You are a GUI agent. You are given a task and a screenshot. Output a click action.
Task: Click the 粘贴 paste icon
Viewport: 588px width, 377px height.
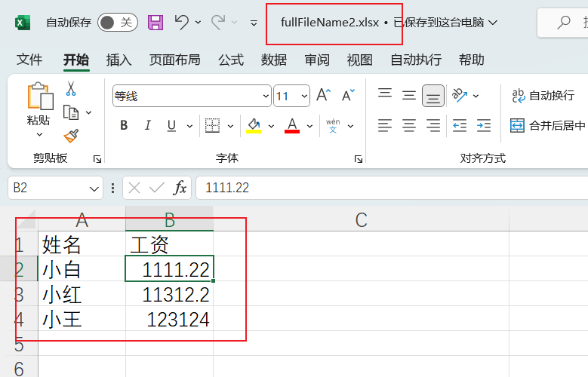tap(40, 97)
